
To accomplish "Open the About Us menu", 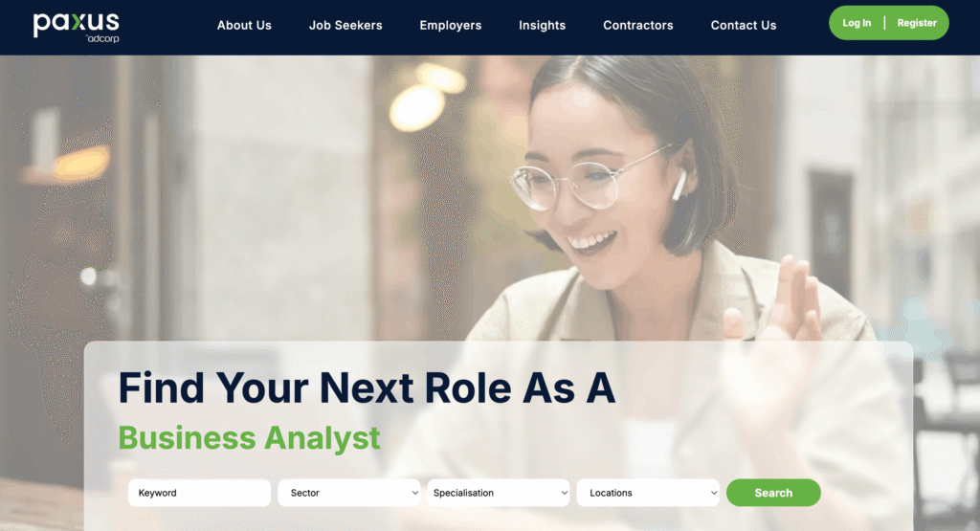I will pos(244,26).
